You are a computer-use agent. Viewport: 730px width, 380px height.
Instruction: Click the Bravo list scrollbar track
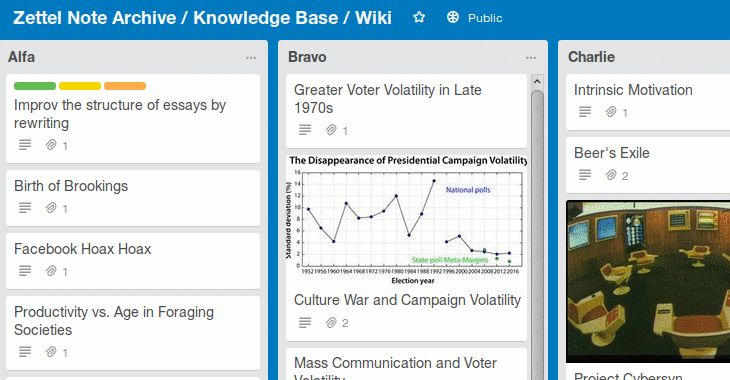coord(537,234)
